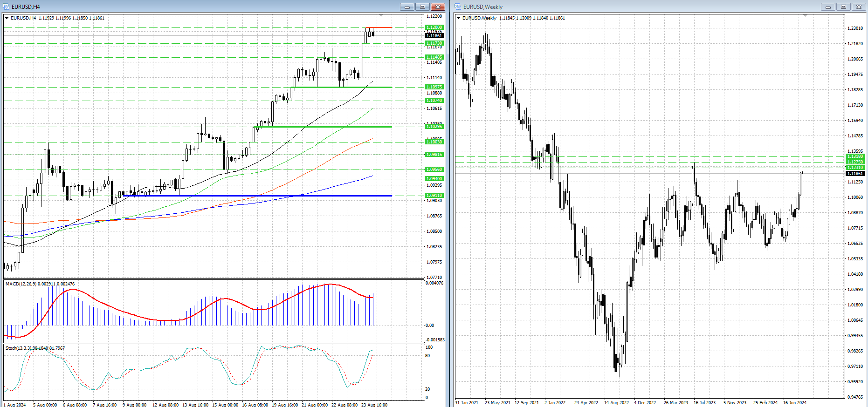Image resolution: width=868 pixels, height=407 pixels.
Task: Expand the triangle before EURUSD,H4 chart header
Action: (7, 18)
